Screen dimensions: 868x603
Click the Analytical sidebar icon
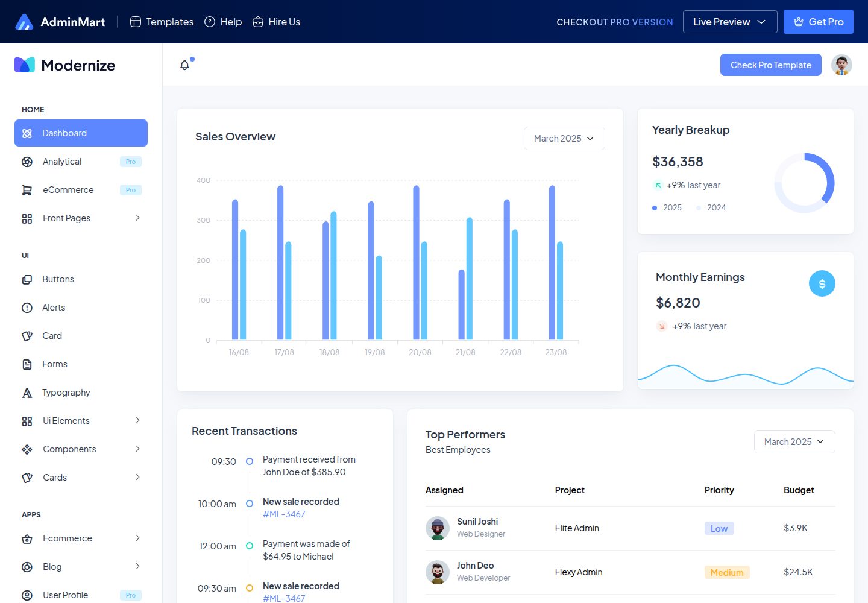pos(27,162)
